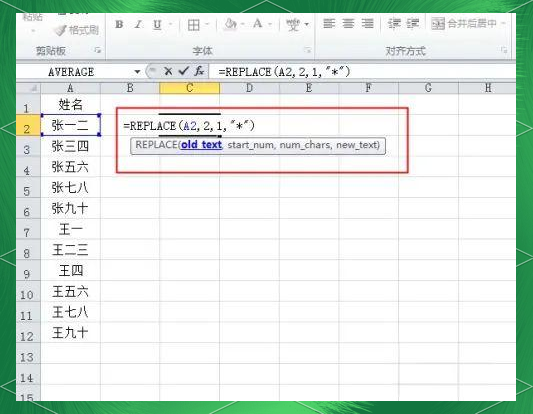The width and height of the screenshot is (533, 414).
Task: Open Merge and Center dropdown arrow
Action: click(x=503, y=23)
